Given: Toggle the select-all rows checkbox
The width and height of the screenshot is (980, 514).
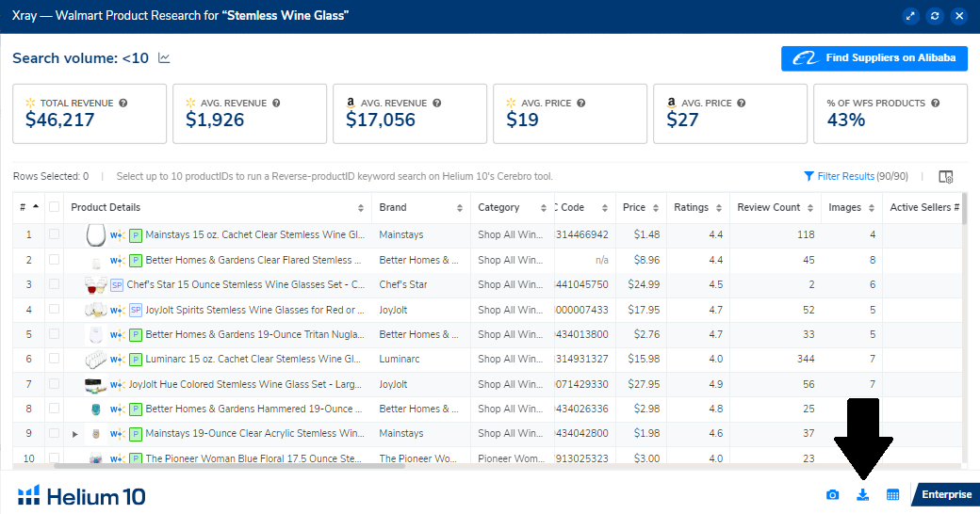Looking at the screenshot, I should tap(55, 207).
